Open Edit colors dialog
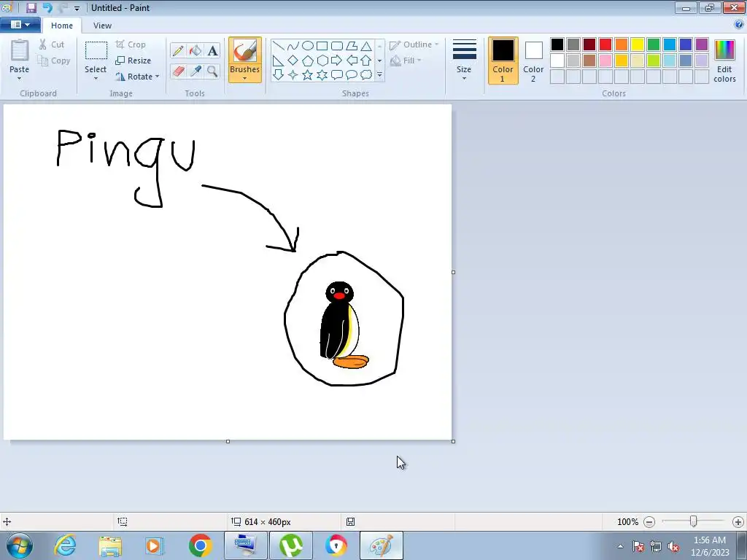This screenshot has height=560, width=747. coord(724,61)
